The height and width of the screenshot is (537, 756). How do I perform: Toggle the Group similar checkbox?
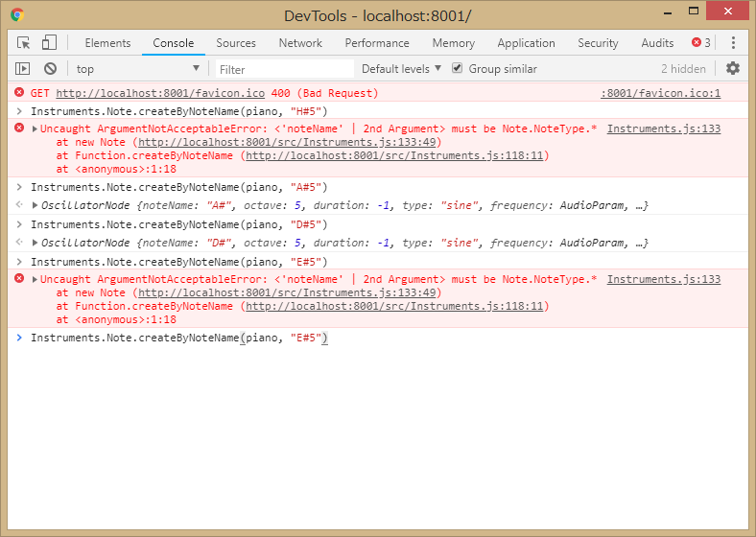pos(458,69)
